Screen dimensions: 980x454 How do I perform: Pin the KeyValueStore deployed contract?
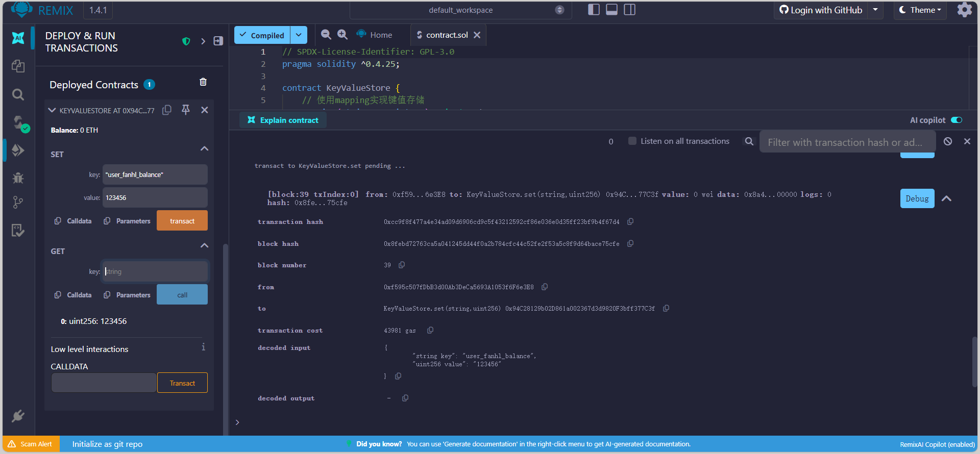186,110
